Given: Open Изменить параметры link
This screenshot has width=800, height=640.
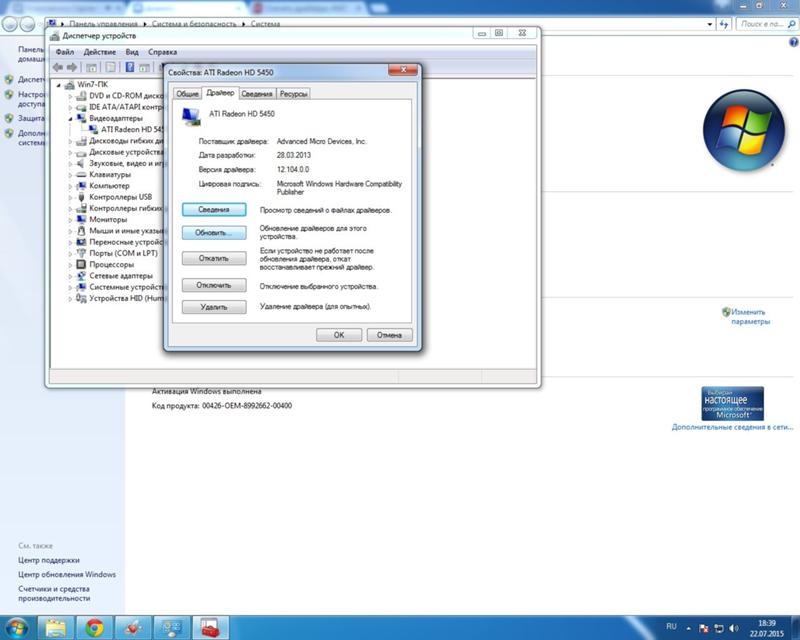Looking at the screenshot, I should point(749,317).
